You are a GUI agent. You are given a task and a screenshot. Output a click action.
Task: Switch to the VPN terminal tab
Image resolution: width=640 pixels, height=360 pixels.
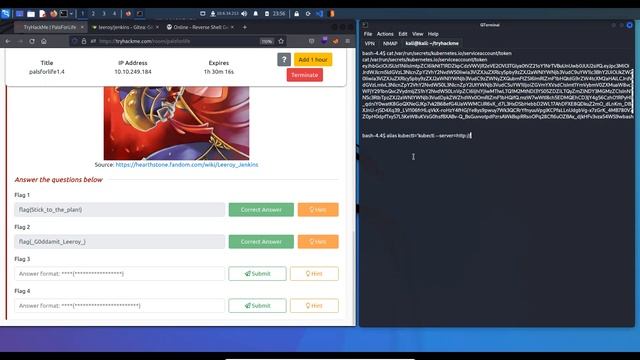click(x=370, y=43)
